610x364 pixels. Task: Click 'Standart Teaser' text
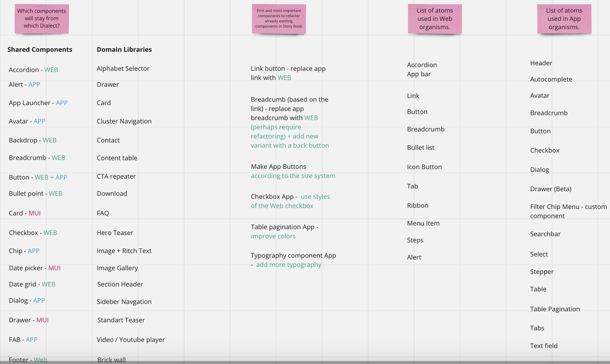(x=121, y=320)
